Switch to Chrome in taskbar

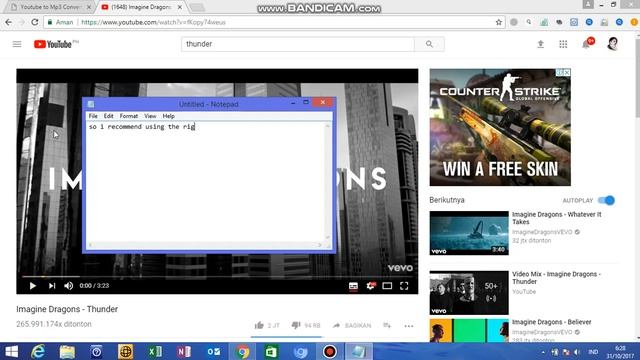[x=242, y=351]
